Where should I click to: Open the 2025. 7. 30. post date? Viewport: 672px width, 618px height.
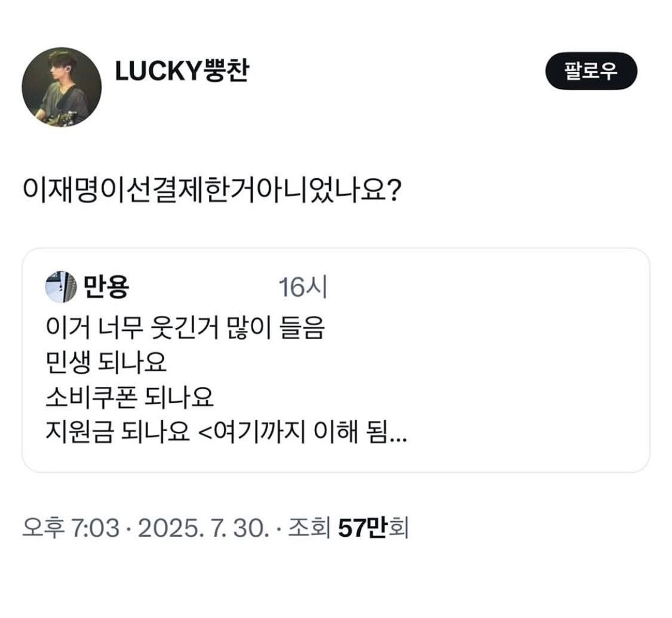coord(202,528)
